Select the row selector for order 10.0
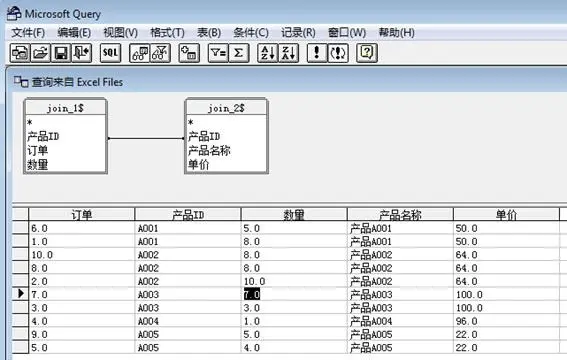The width and height of the screenshot is (567, 360). coord(20,254)
